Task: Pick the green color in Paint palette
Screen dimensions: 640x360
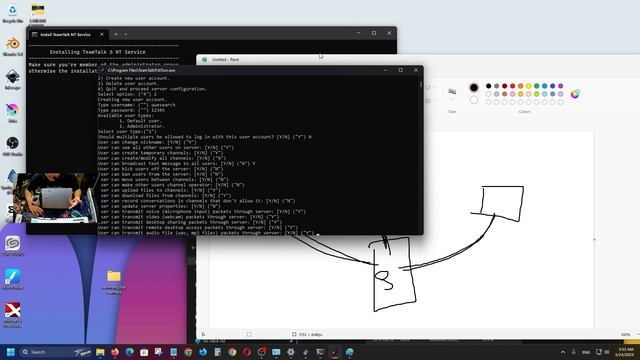Action: point(536,86)
